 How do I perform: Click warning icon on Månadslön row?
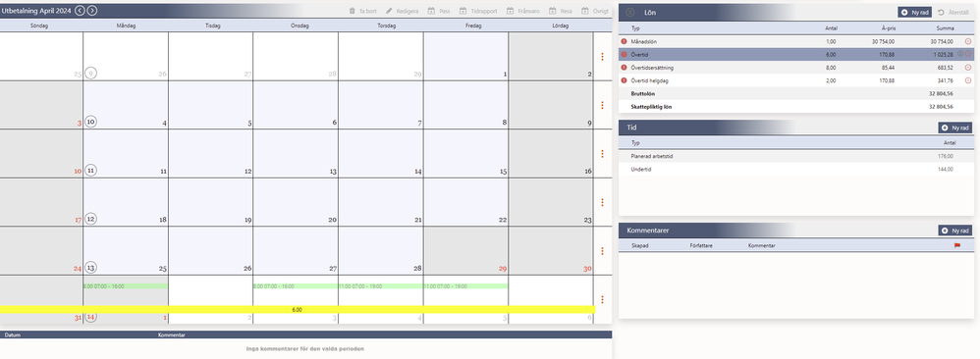click(x=624, y=41)
